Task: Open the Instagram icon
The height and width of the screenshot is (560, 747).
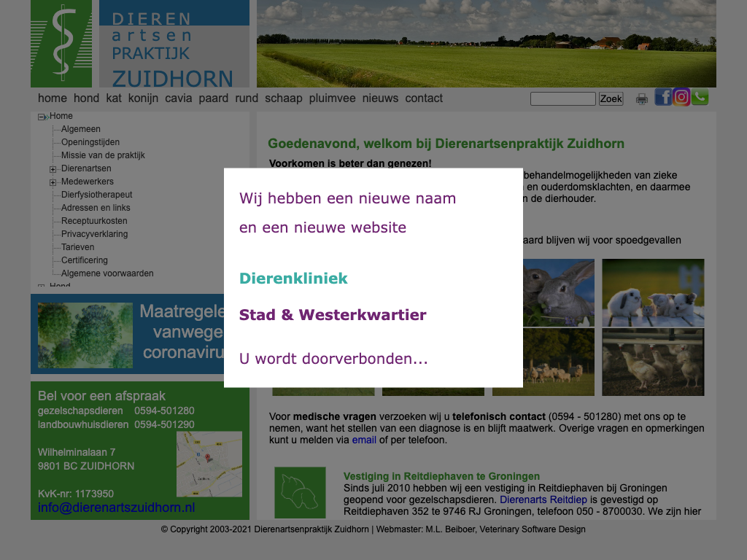Action: coord(681,97)
